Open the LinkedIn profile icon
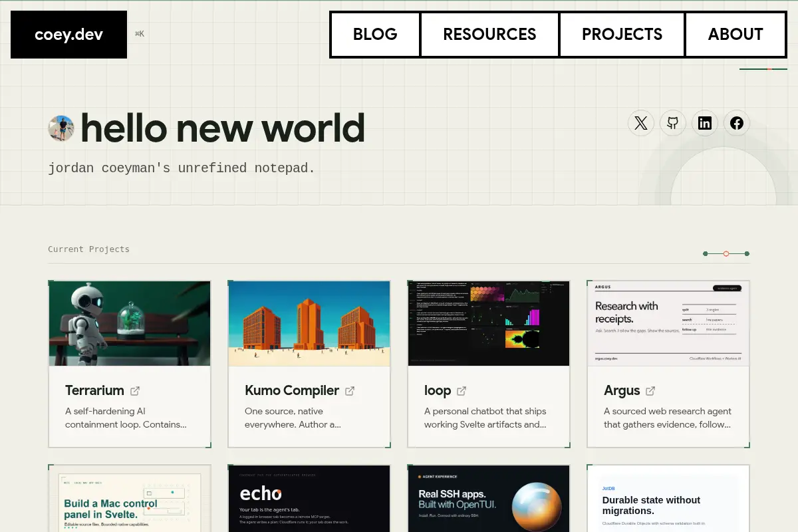 [x=705, y=123]
